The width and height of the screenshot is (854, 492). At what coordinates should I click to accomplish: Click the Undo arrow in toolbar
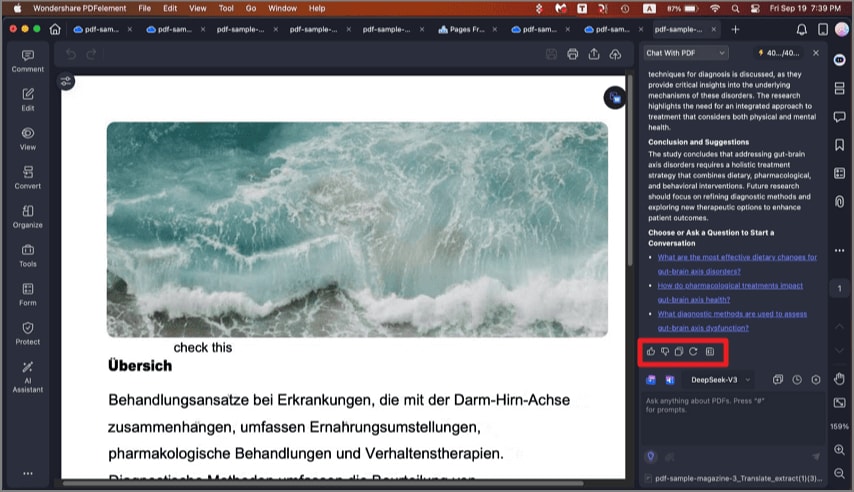click(71, 54)
